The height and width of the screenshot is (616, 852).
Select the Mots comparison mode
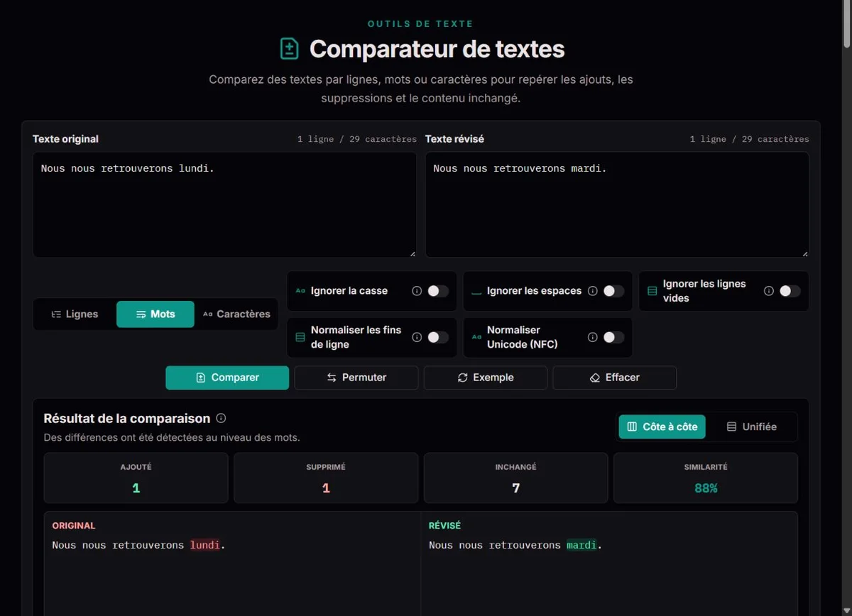(155, 314)
